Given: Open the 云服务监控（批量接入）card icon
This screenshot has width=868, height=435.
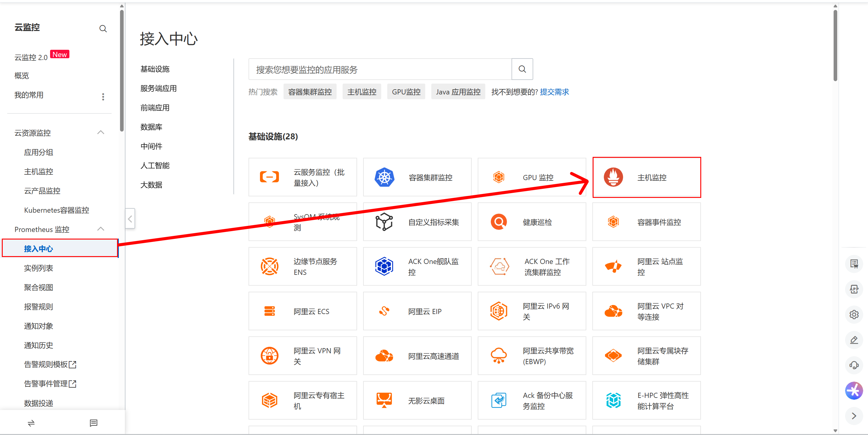Looking at the screenshot, I should [x=269, y=177].
